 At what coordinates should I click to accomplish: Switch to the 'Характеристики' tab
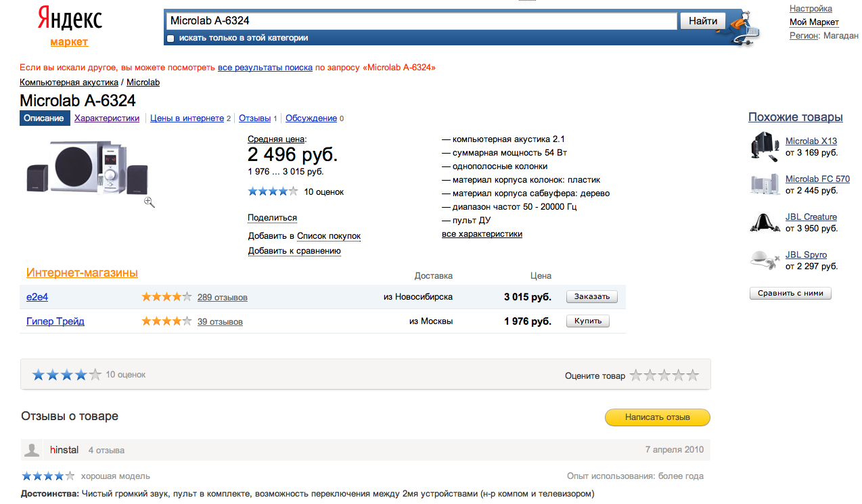(x=107, y=118)
